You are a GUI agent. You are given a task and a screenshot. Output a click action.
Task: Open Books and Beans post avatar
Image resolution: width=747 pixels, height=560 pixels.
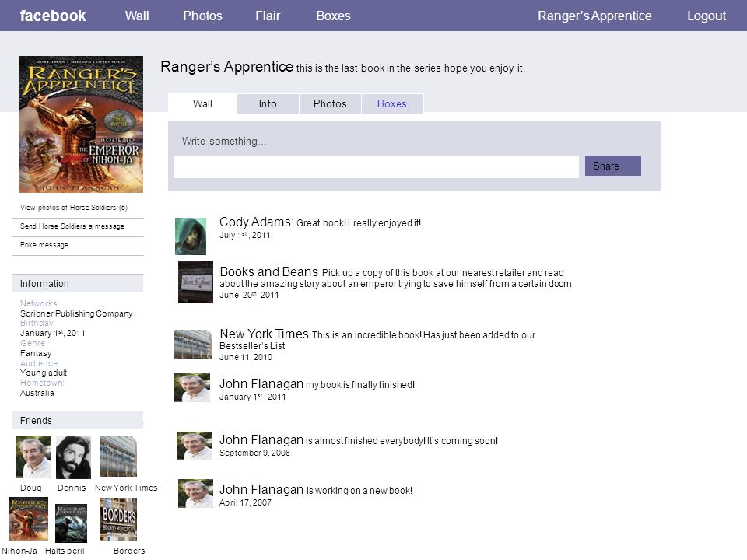pyautogui.click(x=195, y=282)
